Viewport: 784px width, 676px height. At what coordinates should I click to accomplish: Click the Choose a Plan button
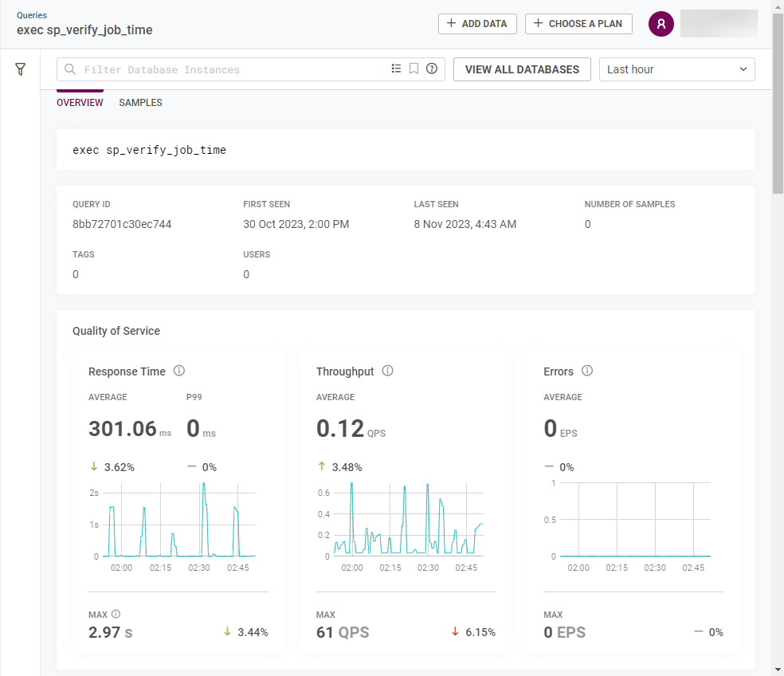point(578,24)
